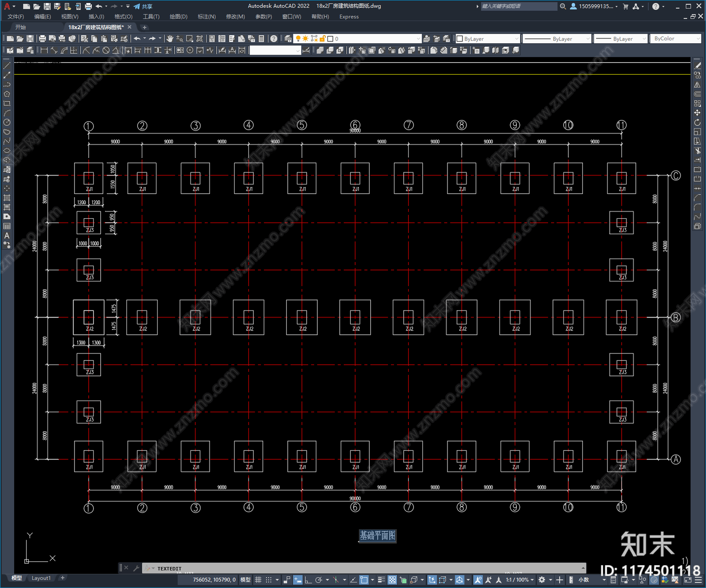This screenshot has width=706, height=588.
Task: Click the Autodesk App Store cart icon
Action: tap(625, 6)
